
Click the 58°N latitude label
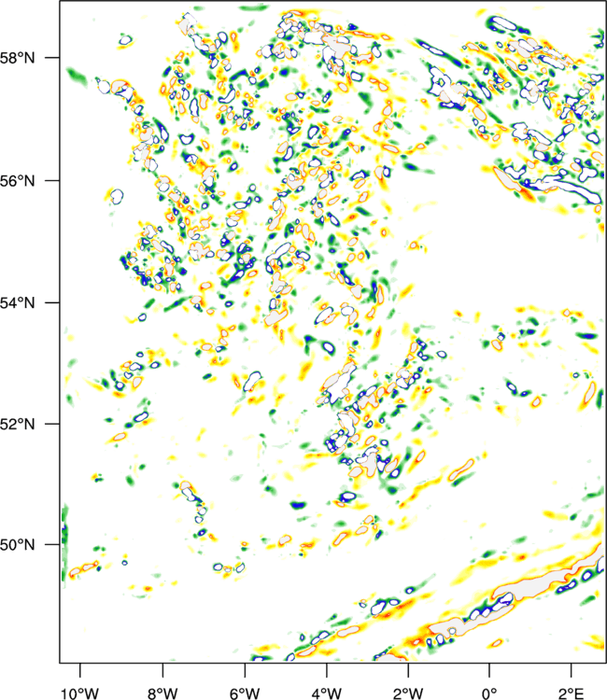pos(17,58)
